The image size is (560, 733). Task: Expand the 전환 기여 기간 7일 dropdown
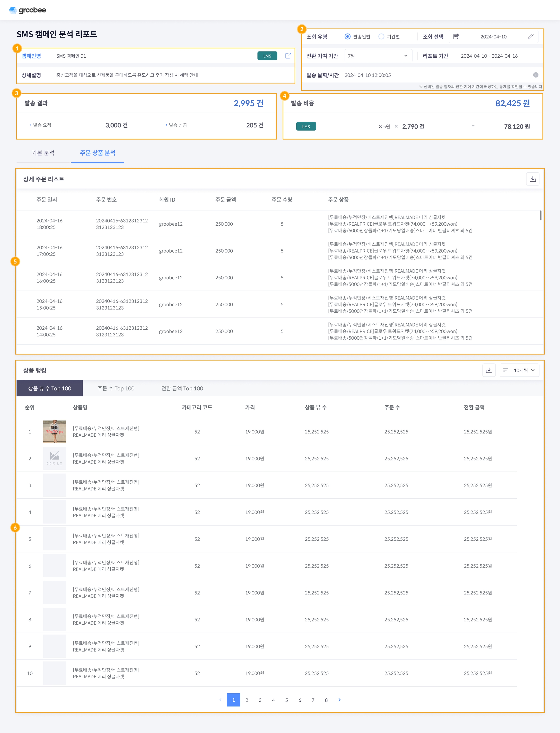pyautogui.click(x=378, y=56)
